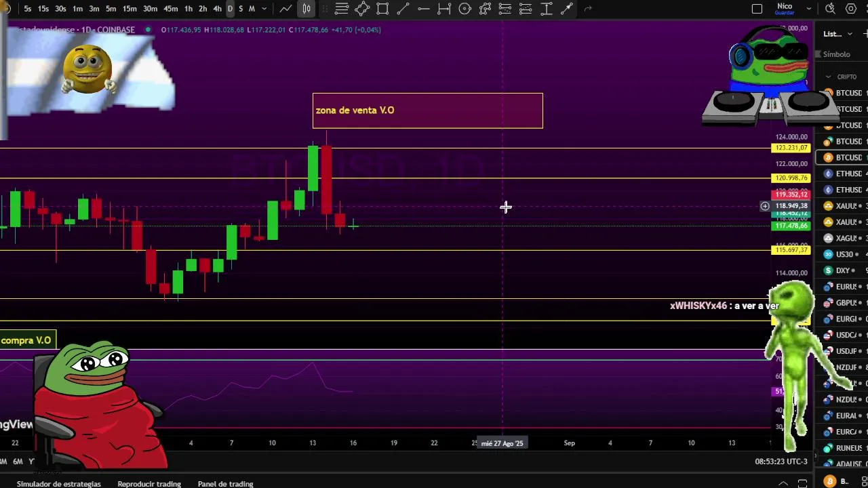Viewport: 868px width, 488px height.
Task: Select the XABCD pattern tool
Action: point(485,9)
